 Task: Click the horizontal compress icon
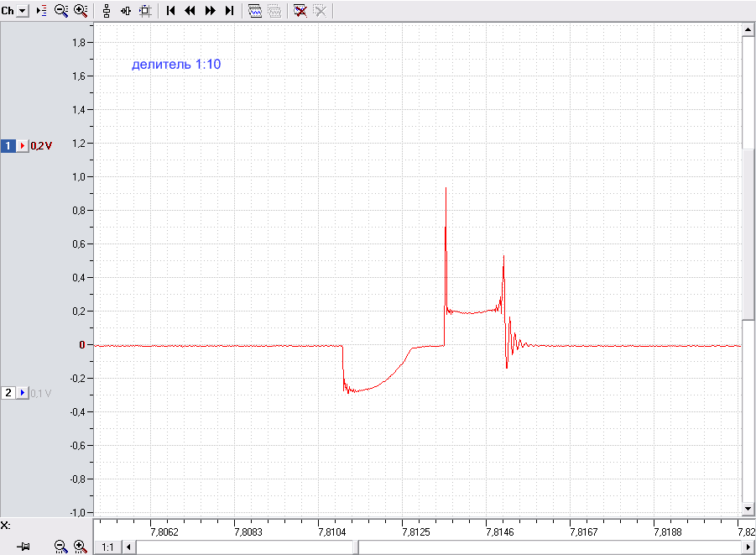(126, 11)
